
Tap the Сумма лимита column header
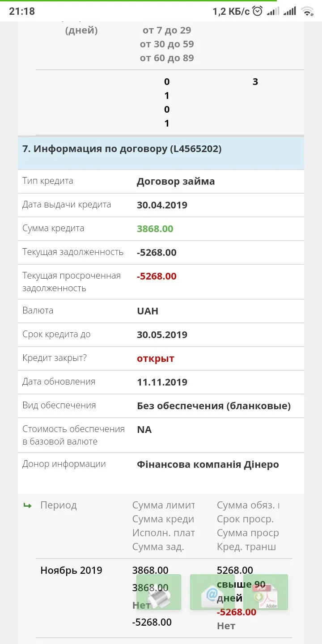(x=163, y=505)
